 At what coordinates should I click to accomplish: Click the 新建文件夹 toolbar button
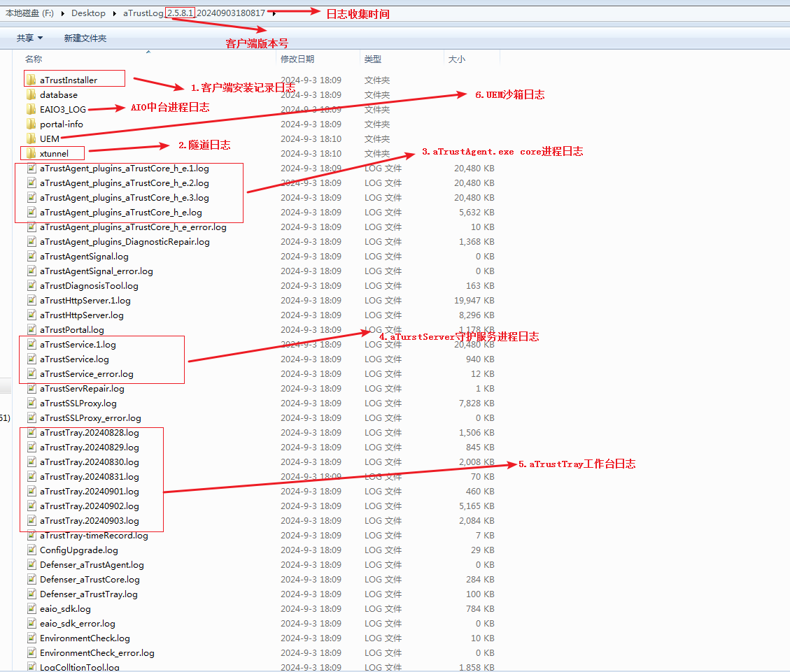85,38
